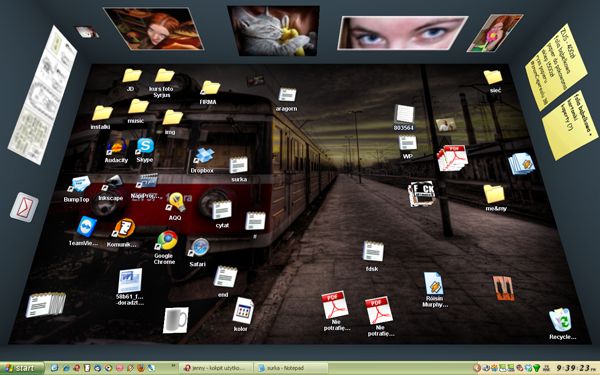This screenshot has height=375, width=600.
Task: Select the cat photo on back wall
Action: click(x=274, y=31)
